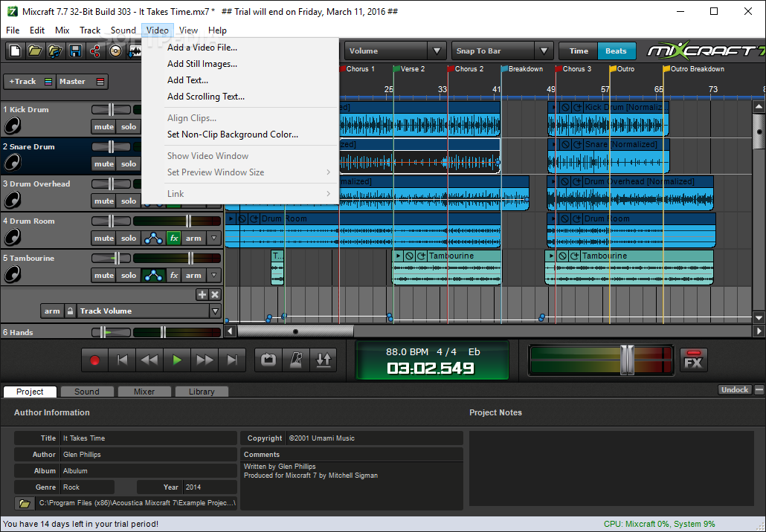Click the burn CD disc icon
Image resolution: width=766 pixels, height=532 pixels.
(x=115, y=51)
